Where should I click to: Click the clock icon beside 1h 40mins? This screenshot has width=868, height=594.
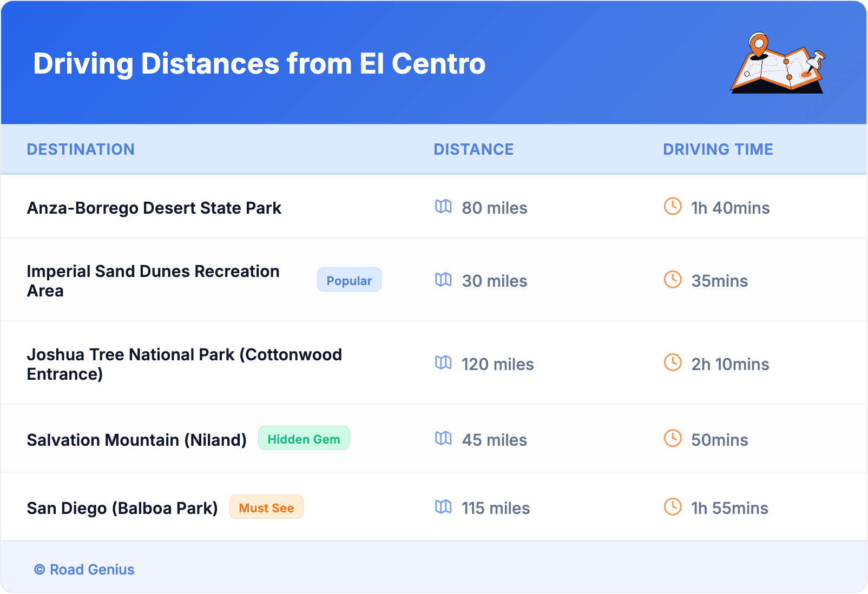(x=673, y=207)
